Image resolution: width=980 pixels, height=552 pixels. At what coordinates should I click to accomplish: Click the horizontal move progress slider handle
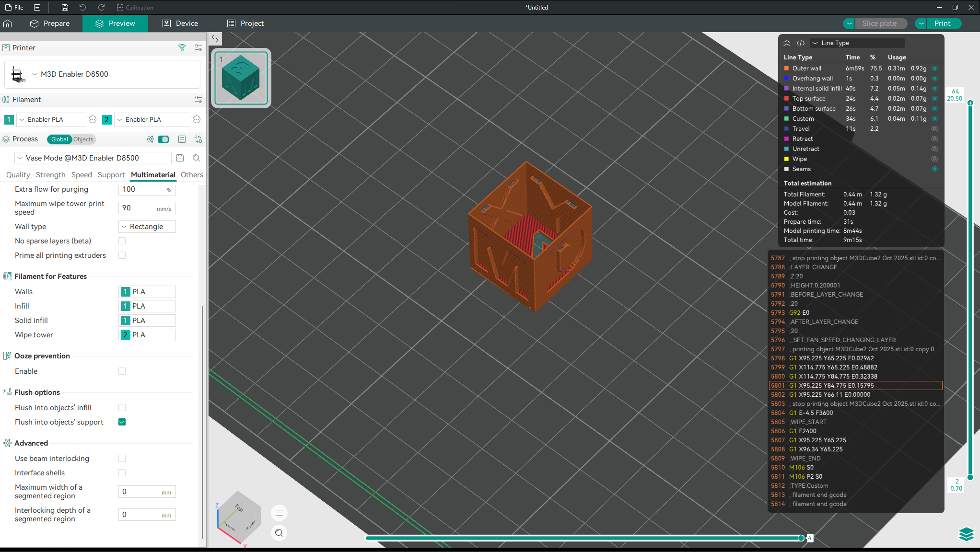point(801,538)
